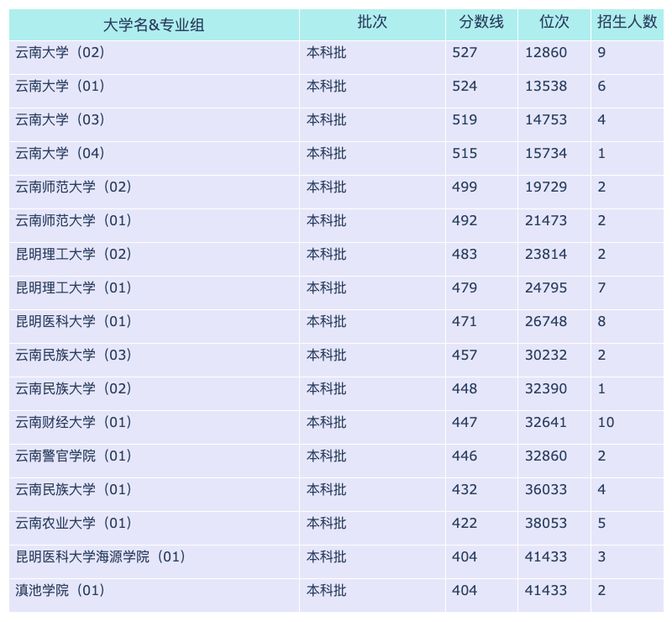Click rank value 23814
This screenshot has width=672, height=622.
coord(546,254)
